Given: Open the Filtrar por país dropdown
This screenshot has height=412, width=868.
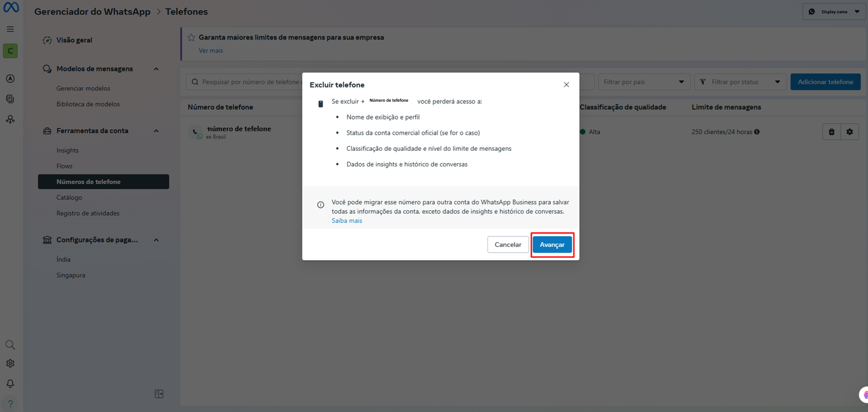Looking at the screenshot, I should tap(644, 82).
